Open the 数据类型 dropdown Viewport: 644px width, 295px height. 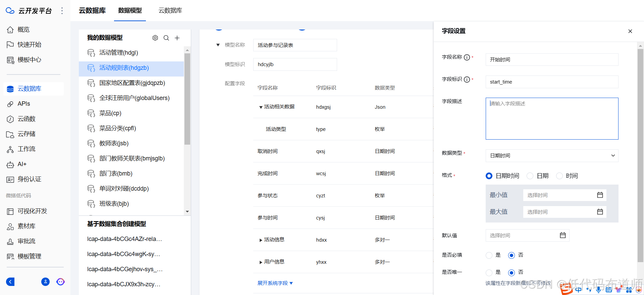point(552,155)
